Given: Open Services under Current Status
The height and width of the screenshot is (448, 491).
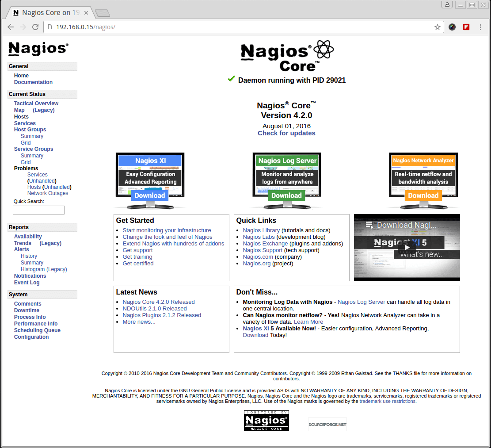Looking at the screenshot, I should pos(25,123).
